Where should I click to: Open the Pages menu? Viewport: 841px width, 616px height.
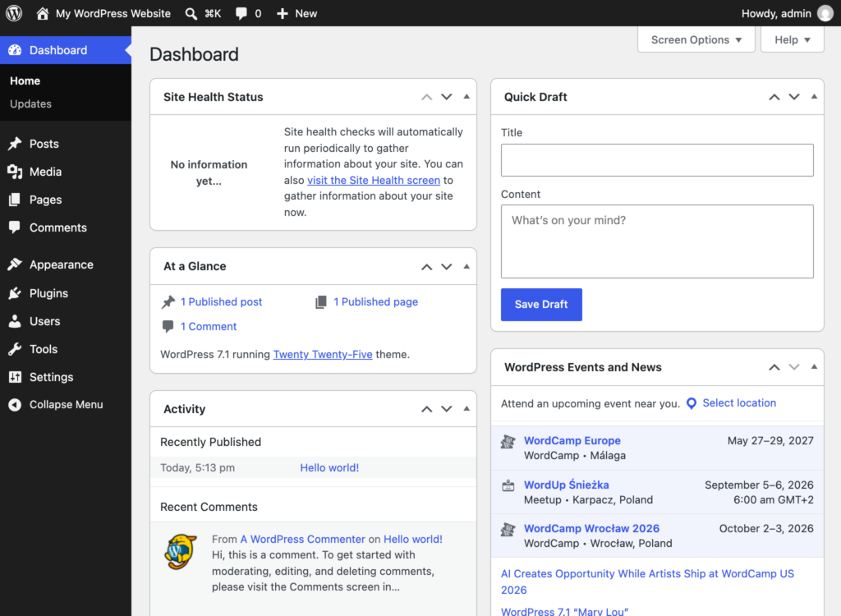click(x=66, y=200)
